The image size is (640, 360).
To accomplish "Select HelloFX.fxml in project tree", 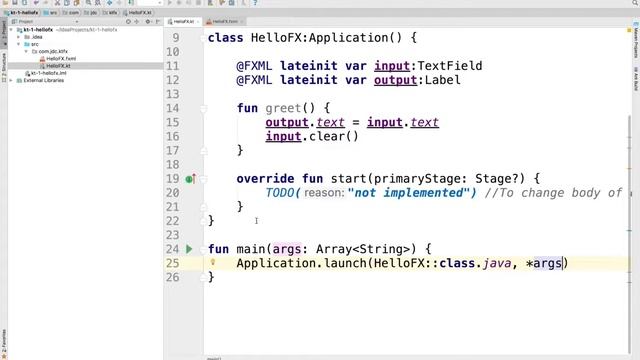I will point(58,59).
